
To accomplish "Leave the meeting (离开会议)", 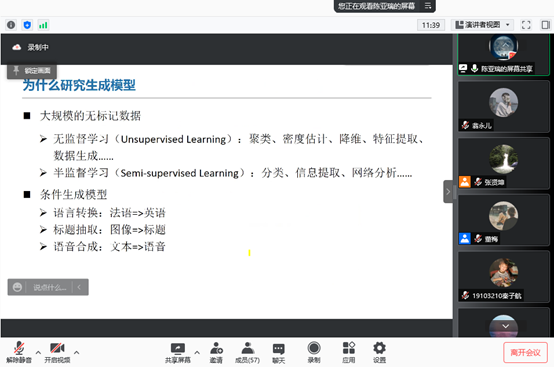I will click(525, 353).
